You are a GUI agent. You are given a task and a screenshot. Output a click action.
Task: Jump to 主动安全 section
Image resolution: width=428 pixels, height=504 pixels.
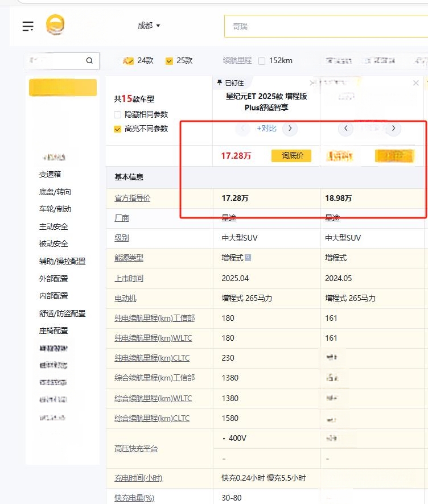pyautogui.click(x=53, y=226)
